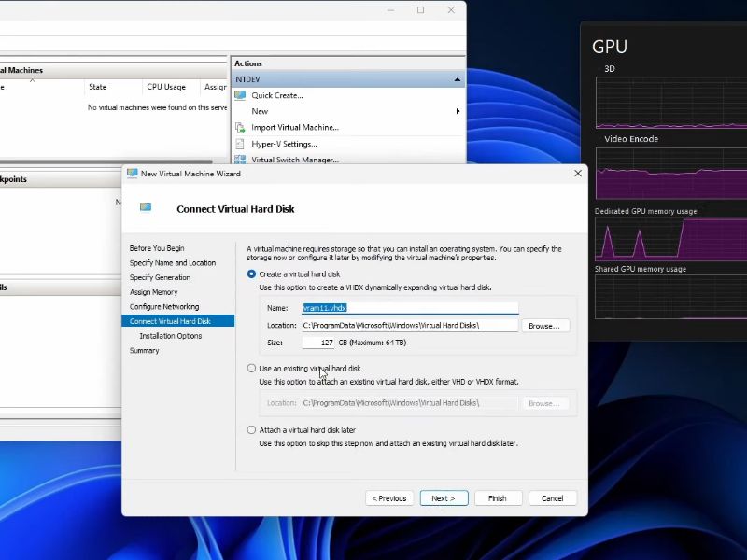Image resolution: width=747 pixels, height=560 pixels.
Task: Click the Hyper-V Settings icon
Action: coord(240,144)
